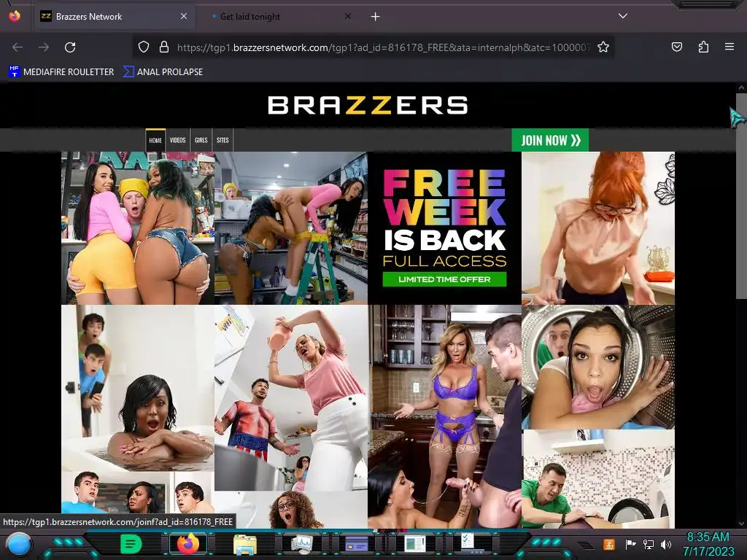Open the thumbnail showing the washing machine drum

(x=598, y=367)
